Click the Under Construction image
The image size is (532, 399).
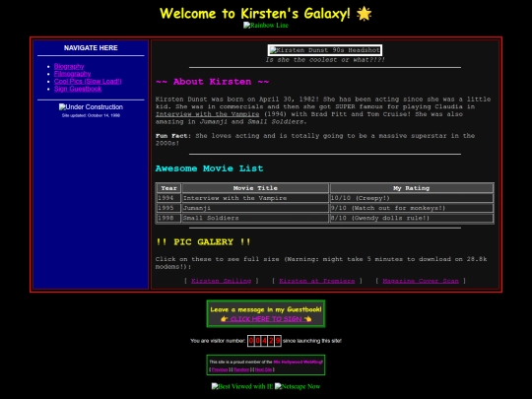(x=91, y=106)
